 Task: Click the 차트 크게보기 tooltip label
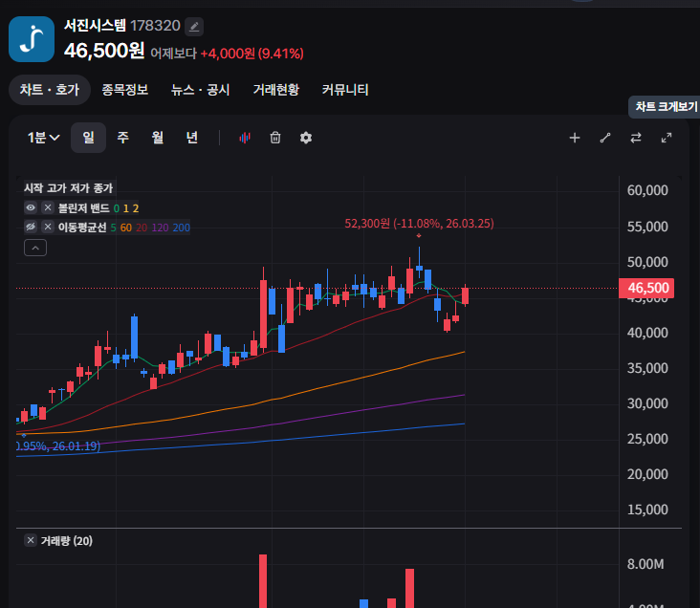point(666,107)
